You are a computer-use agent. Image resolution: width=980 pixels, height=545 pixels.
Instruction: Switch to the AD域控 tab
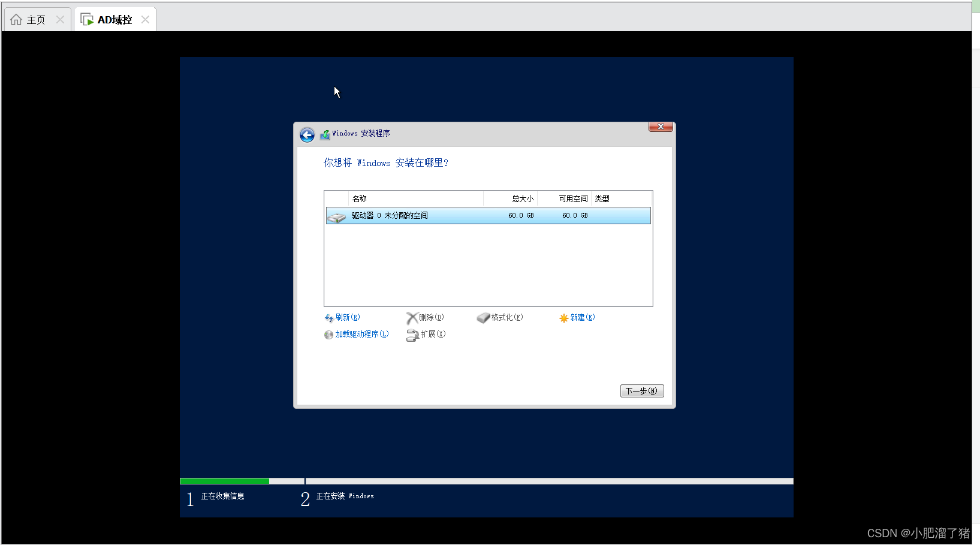coord(115,20)
